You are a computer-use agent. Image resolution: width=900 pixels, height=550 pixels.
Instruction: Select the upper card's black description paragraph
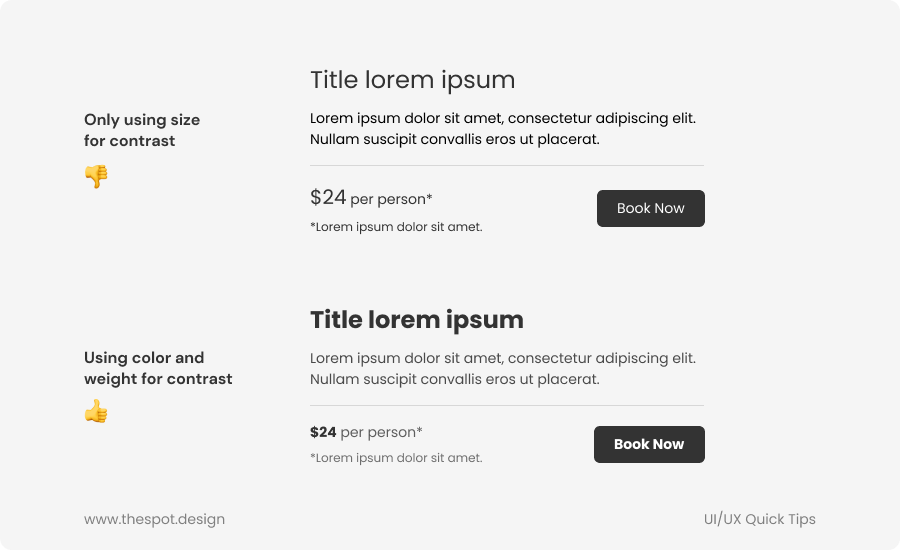click(x=502, y=129)
